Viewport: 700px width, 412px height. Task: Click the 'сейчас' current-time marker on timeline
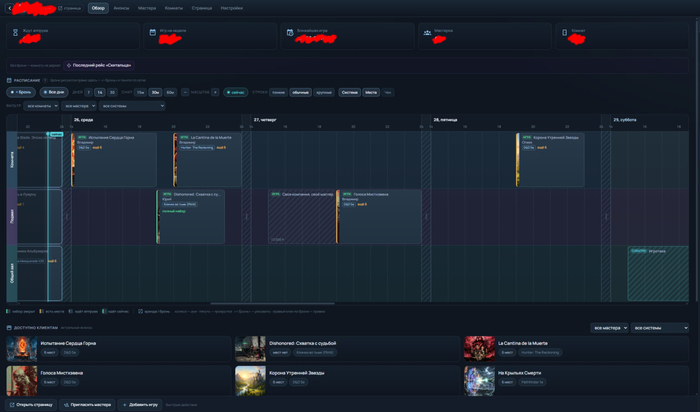tap(56, 134)
